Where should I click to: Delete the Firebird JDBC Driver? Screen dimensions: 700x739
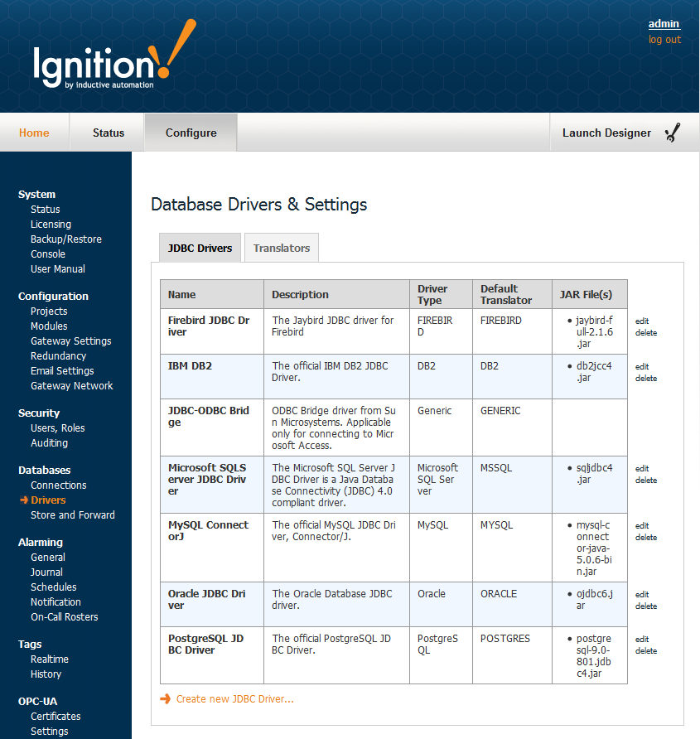click(x=646, y=333)
